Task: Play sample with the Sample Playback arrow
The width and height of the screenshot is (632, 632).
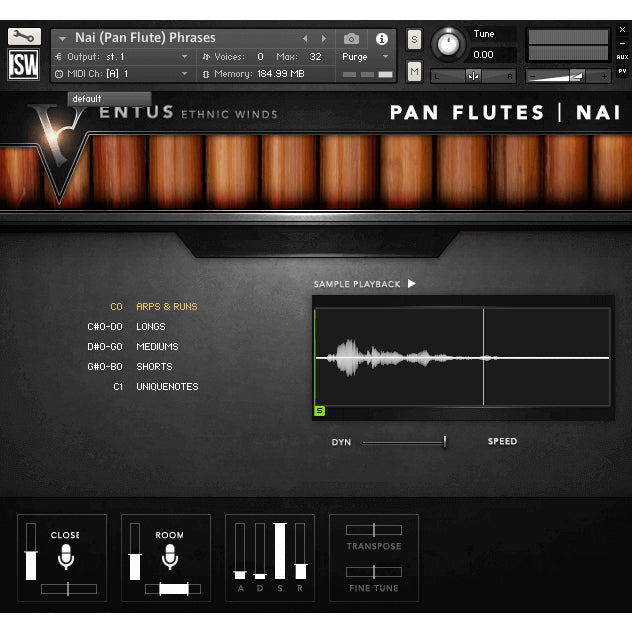Action: [x=411, y=284]
